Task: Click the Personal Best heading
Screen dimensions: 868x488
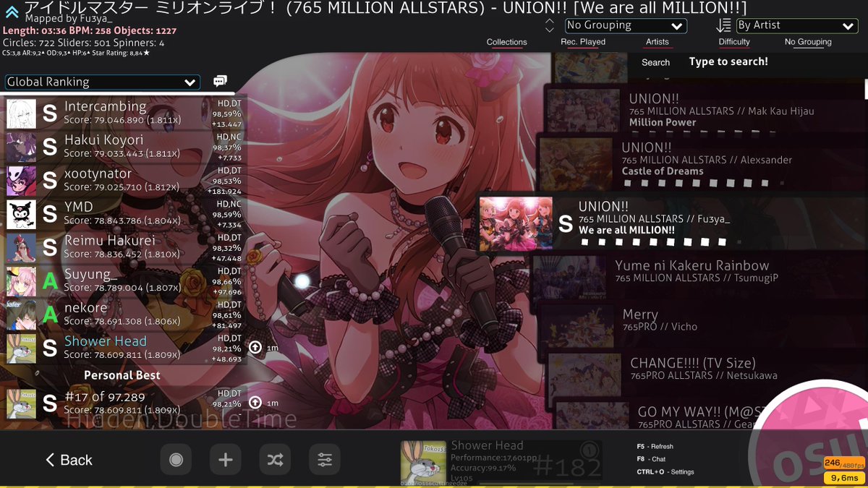Action: 122,375
